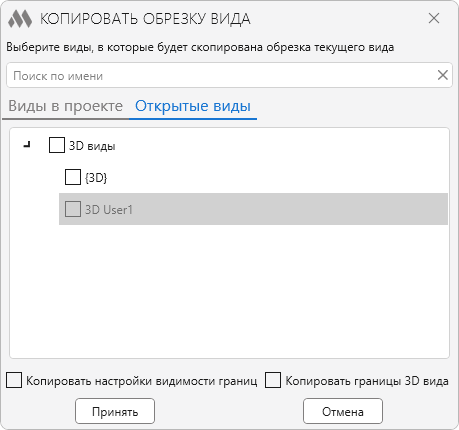Click the empty area of views list
Screen dimensions: 459x430
229,290
